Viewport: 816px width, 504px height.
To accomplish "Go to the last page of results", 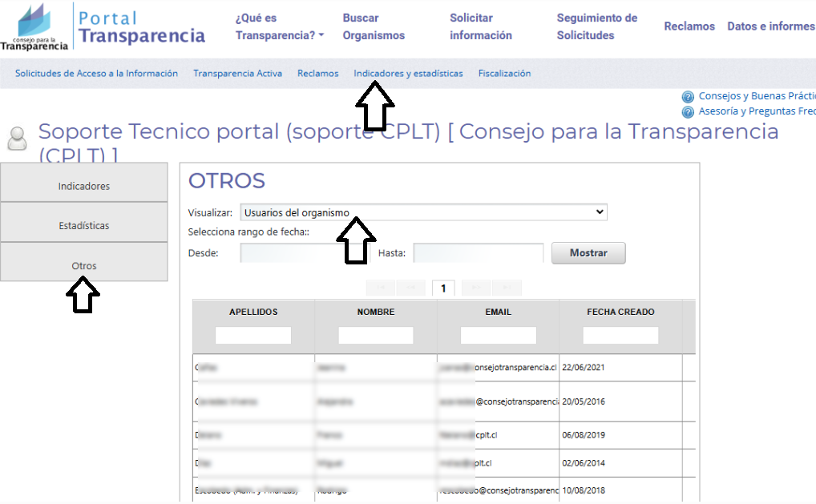I will coord(507,288).
